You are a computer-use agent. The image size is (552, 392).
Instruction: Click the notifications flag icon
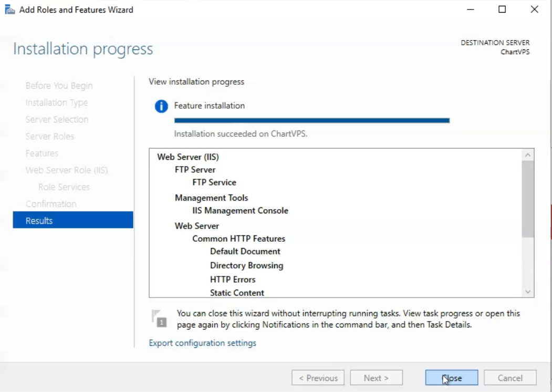pyautogui.click(x=159, y=318)
